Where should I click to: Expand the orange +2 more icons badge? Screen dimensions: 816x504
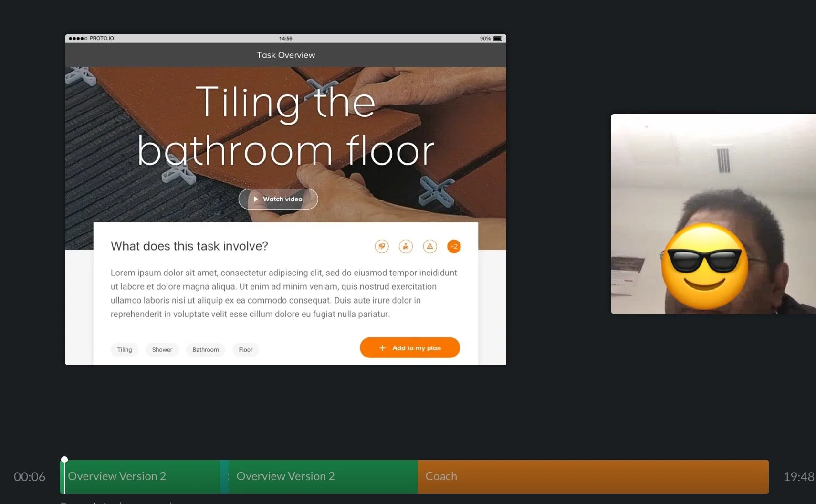(454, 246)
